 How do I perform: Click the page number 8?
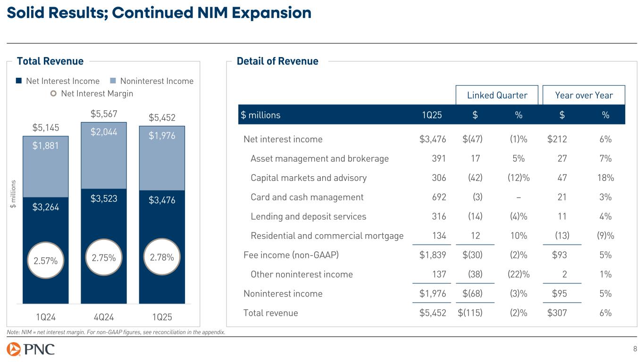pyautogui.click(x=635, y=349)
